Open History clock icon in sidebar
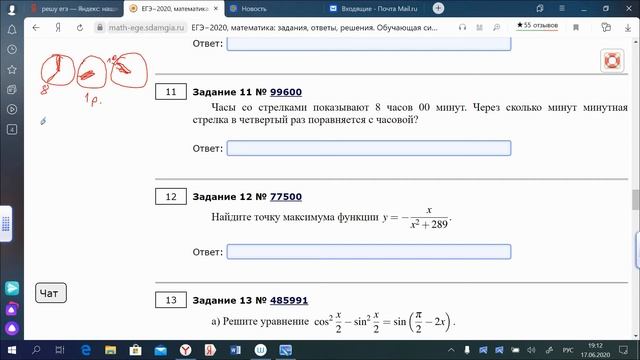The height and width of the screenshot is (360, 640). [x=12, y=49]
